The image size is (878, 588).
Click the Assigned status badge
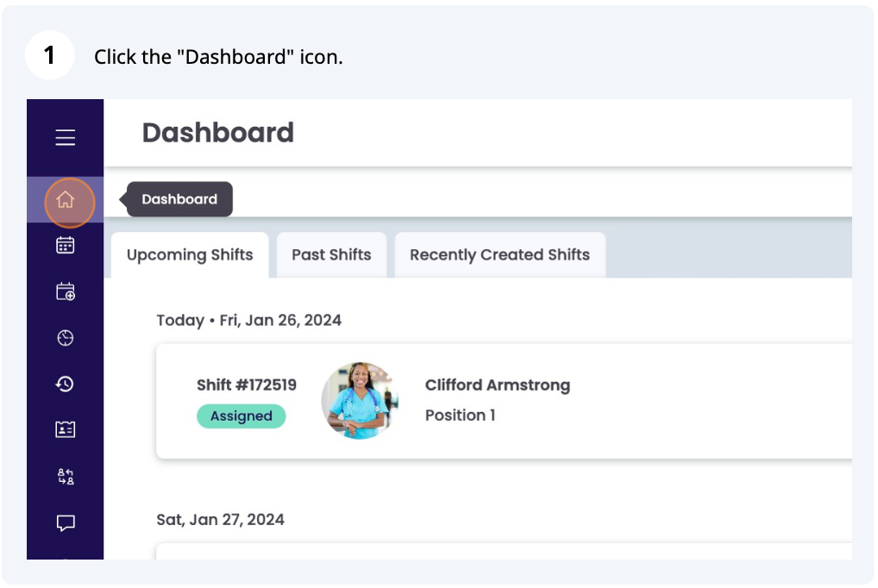241,416
